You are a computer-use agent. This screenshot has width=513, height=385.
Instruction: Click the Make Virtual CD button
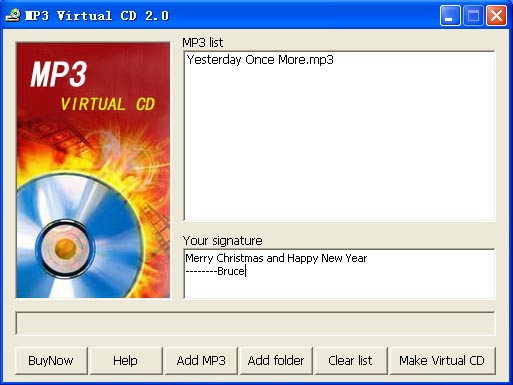point(442,361)
